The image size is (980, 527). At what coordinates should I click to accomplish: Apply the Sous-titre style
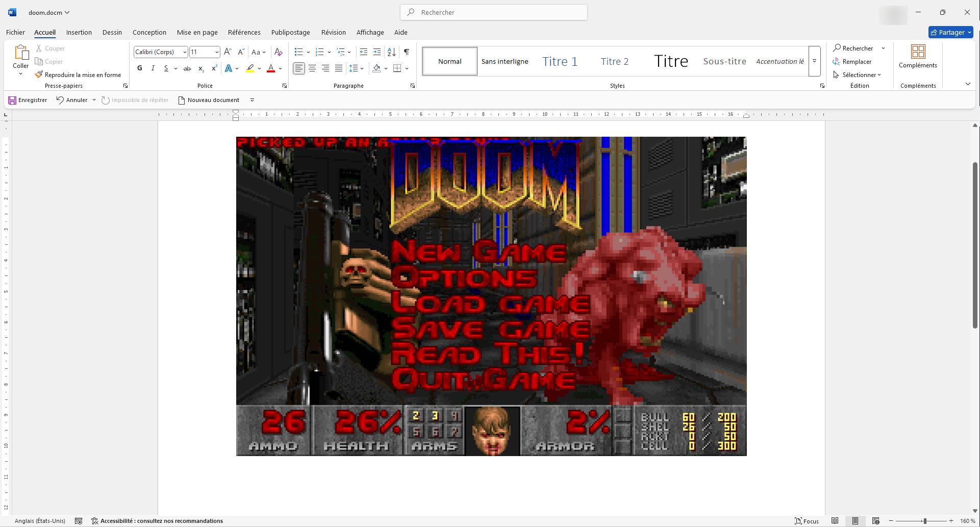(724, 61)
